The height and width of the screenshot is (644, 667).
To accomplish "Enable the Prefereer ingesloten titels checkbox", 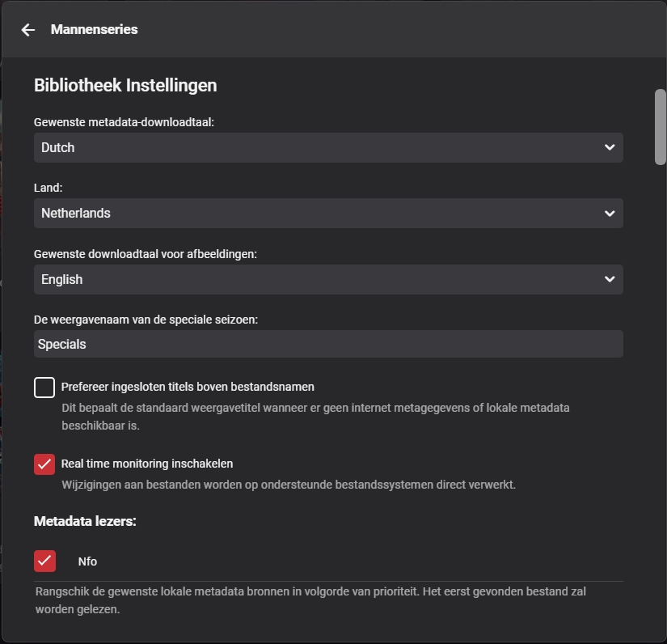I will (44, 388).
